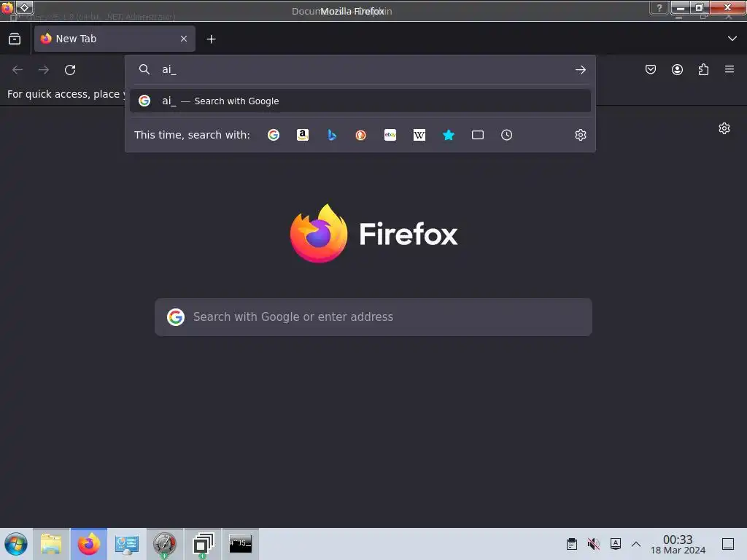Open Firefox View from tab bar
The image size is (747, 560).
[15, 39]
